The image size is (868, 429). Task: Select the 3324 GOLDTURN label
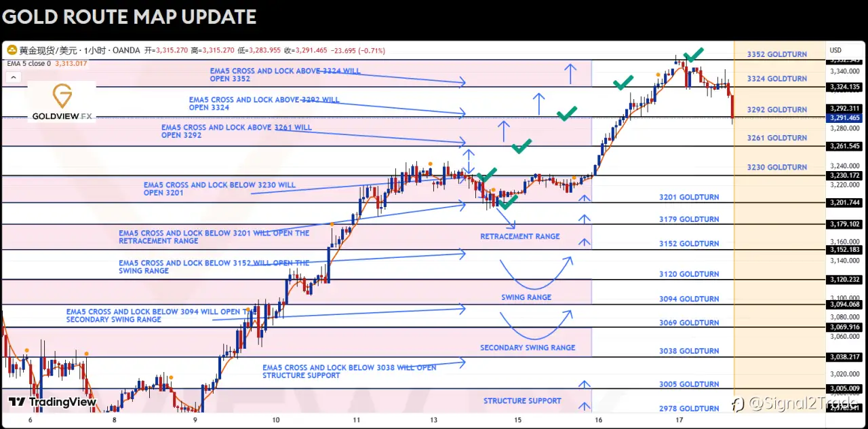point(777,79)
